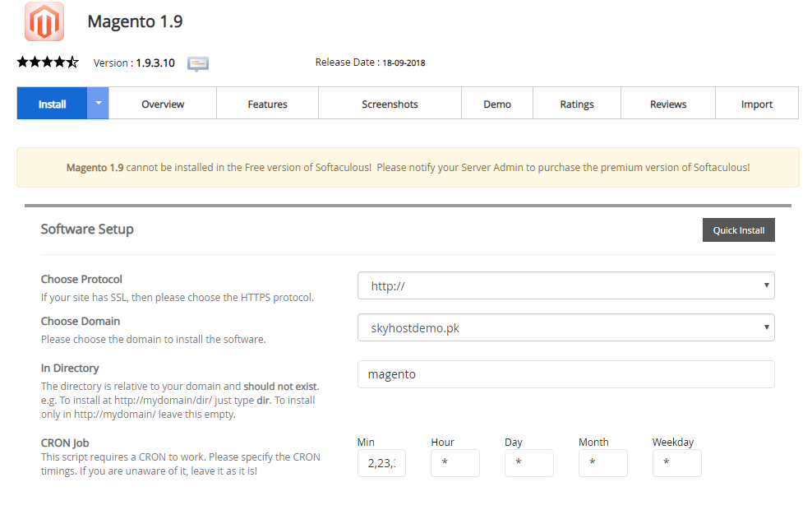Click the Software Setup heading

87,229
